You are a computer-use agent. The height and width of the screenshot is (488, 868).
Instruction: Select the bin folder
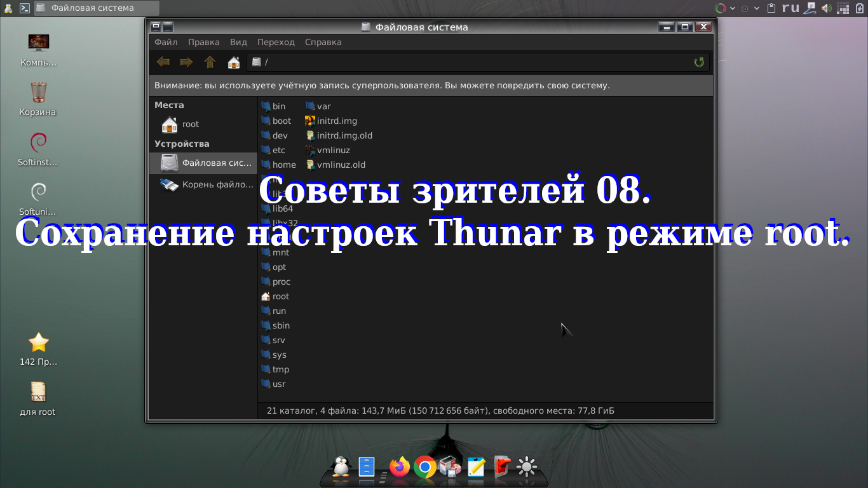(x=274, y=106)
